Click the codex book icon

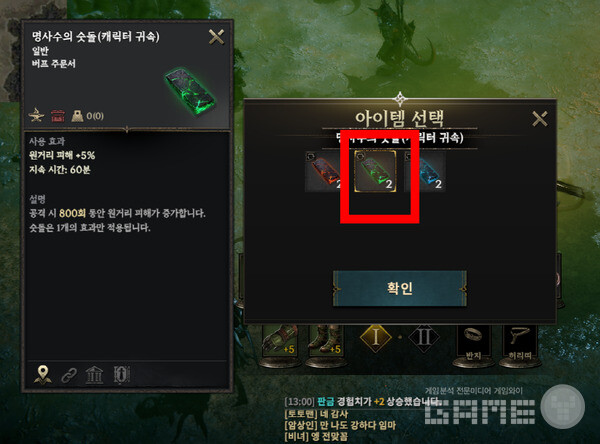tap(122, 375)
